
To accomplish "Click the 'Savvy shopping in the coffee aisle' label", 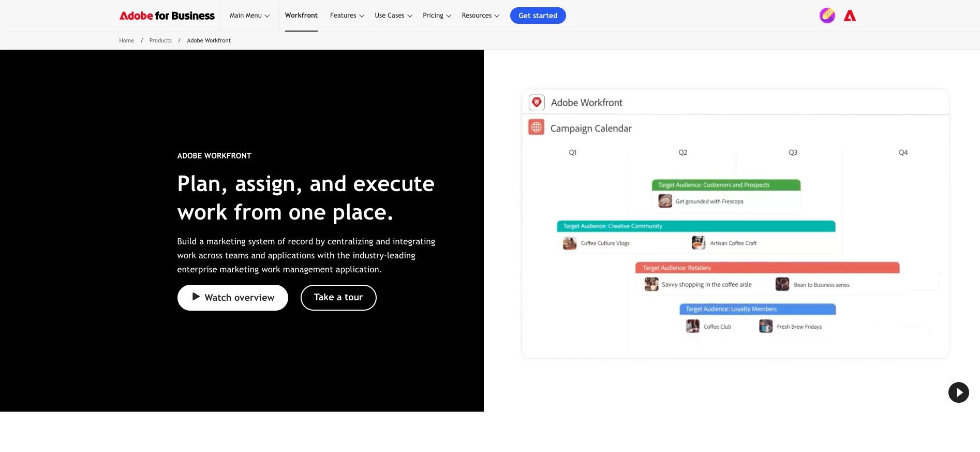I will tap(707, 285).
